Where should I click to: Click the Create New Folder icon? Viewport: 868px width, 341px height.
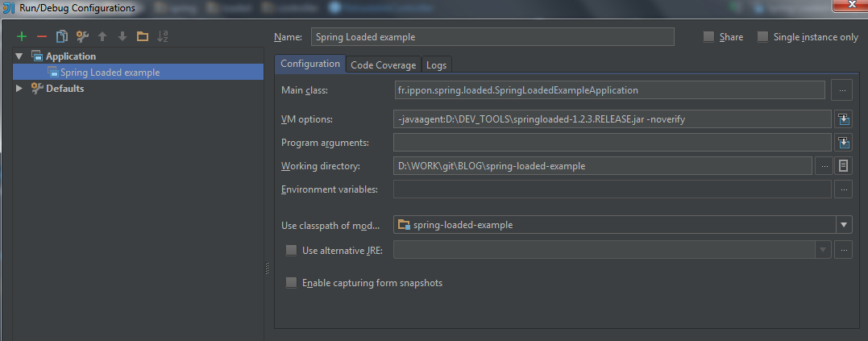click(143, 37)
